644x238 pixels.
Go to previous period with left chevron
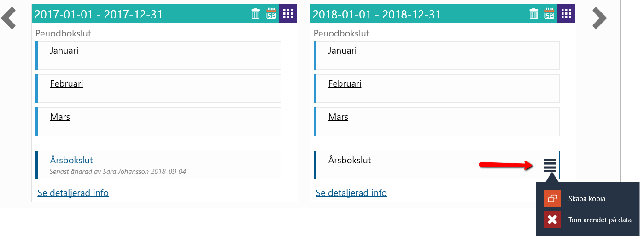pyautogui.click(x=9, y=18)
